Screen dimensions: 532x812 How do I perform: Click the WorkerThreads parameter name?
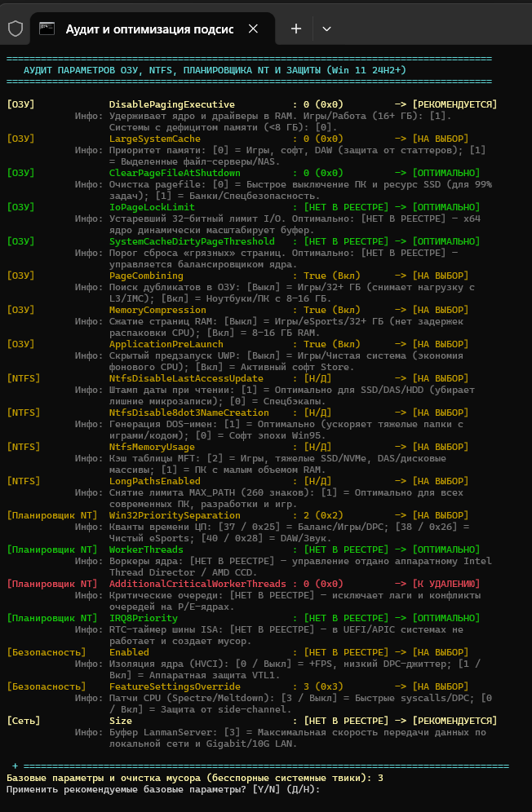pos(146,549)
